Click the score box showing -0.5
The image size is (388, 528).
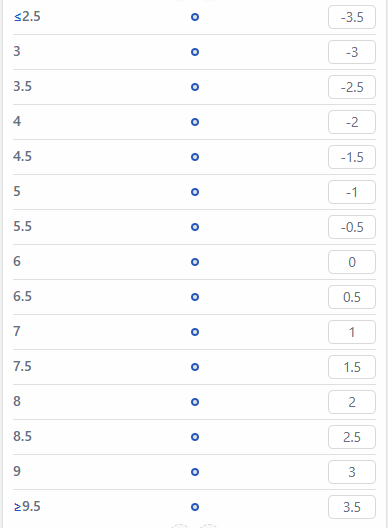point(352,227)
